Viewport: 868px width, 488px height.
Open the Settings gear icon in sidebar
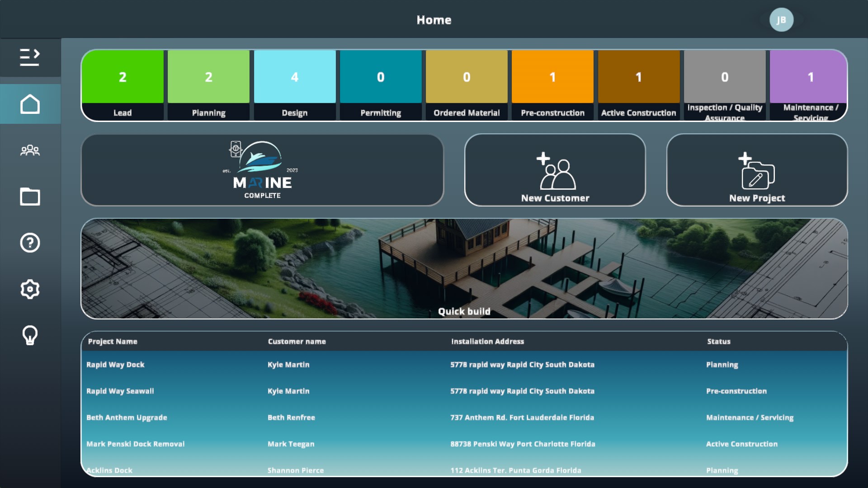(x=30, y=289)
